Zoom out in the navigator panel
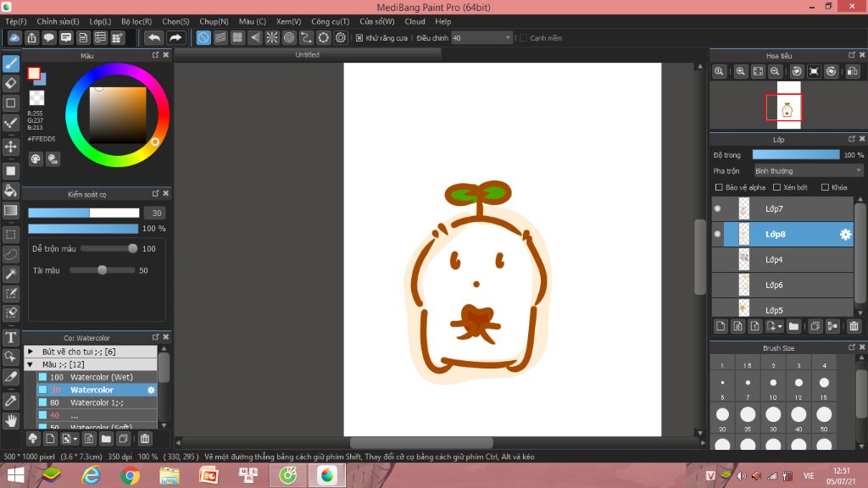 [x=775, y=71]
